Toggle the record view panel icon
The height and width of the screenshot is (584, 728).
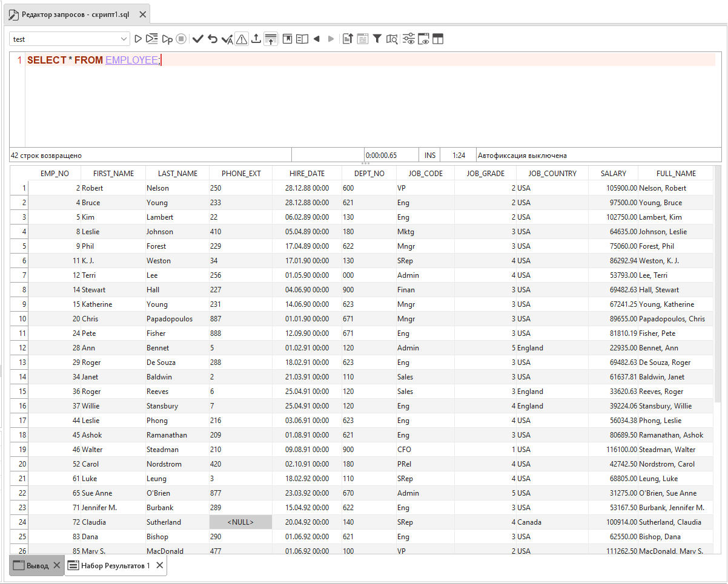tap(302, 38)
